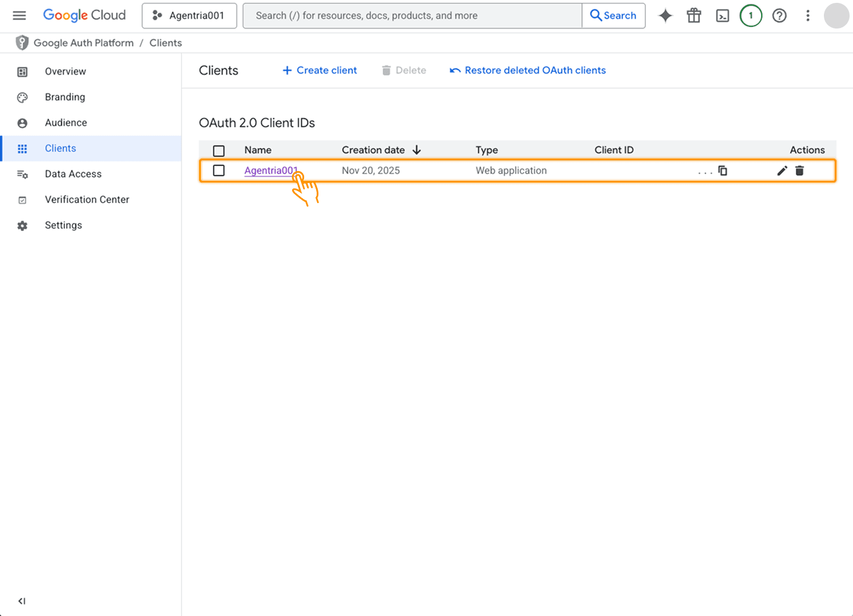Click the Data Access list-gear icon
The width and height of the screenshot is (853, 616).
[x=22, y=175]
